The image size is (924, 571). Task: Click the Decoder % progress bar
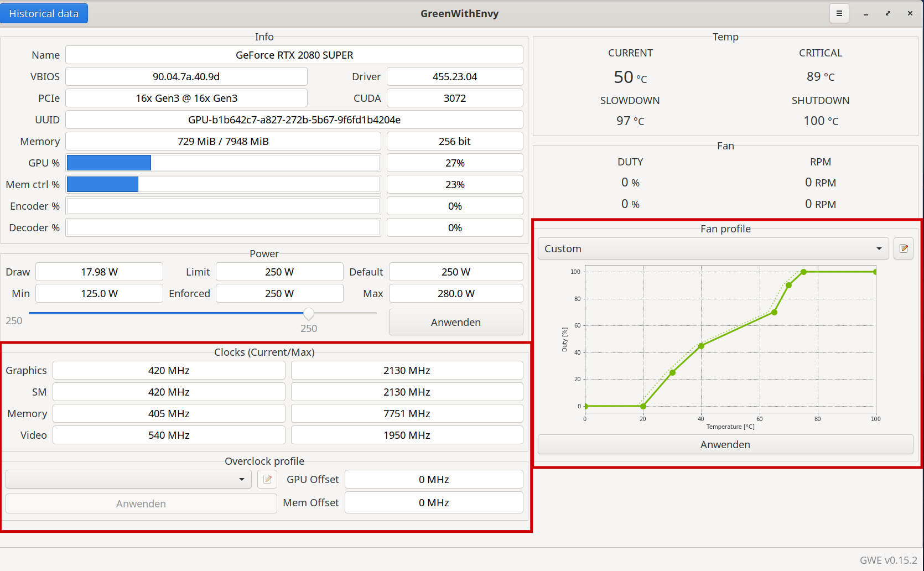tap(223, 227)
